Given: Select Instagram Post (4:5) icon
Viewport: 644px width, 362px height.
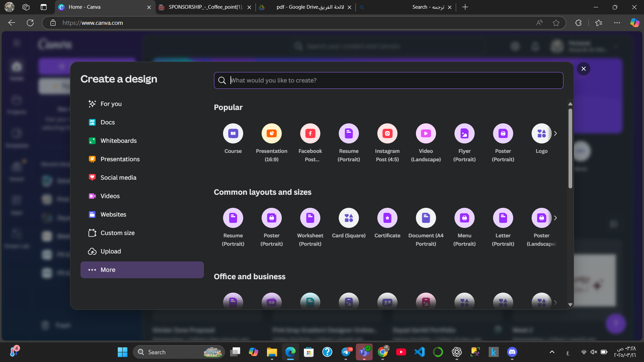Looking at the screenshot, I should tap(387, 133).
